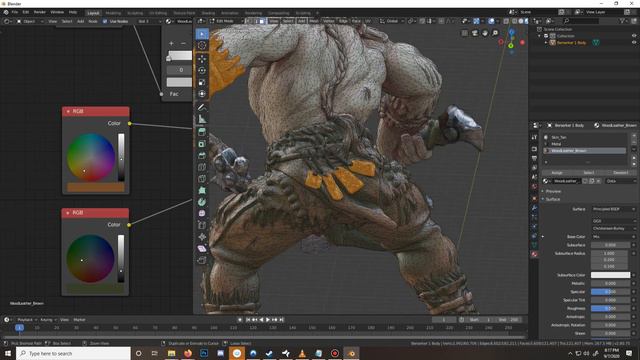The height and width of the screenshot is (360, 640).
Task: Click the upper RGB node color wheel
Action: click(x=91, y=157)
